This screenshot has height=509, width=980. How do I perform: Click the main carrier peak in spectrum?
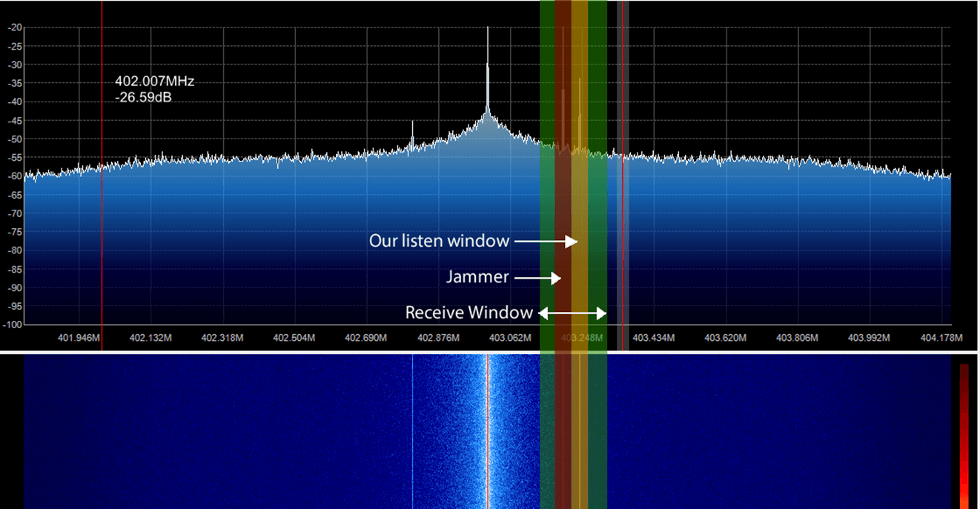click(488, 70)
